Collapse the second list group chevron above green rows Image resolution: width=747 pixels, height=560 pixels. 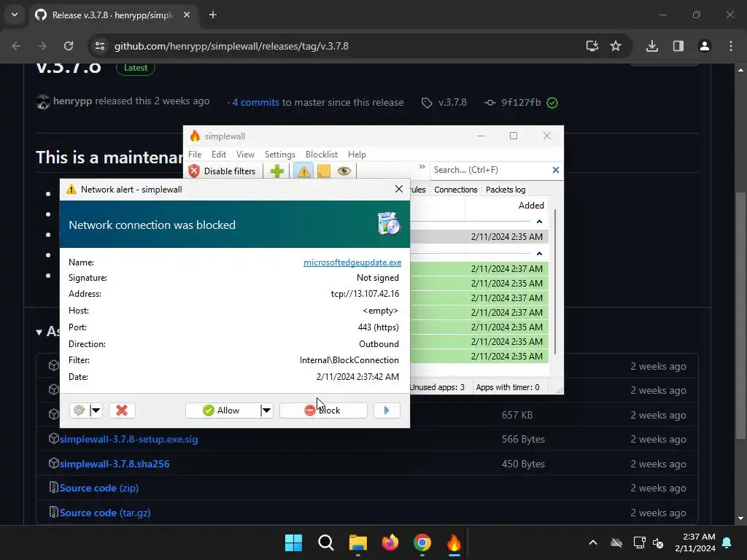pos(539,253)
